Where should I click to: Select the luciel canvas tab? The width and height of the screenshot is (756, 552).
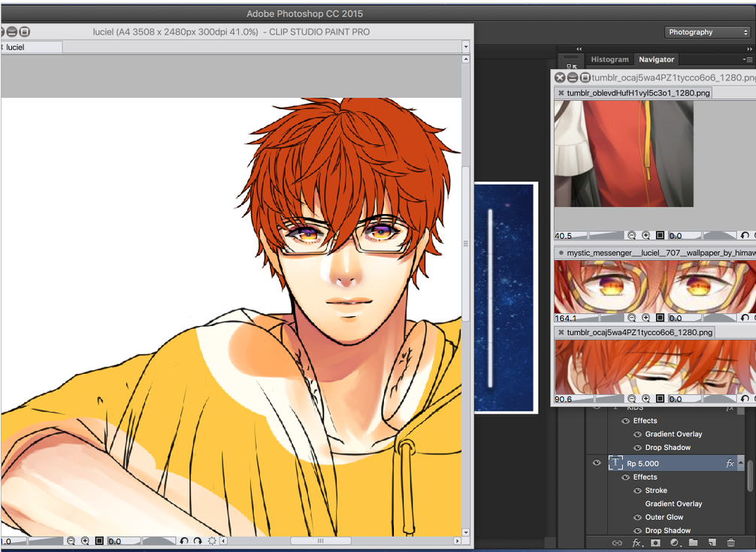pos(32,47)
